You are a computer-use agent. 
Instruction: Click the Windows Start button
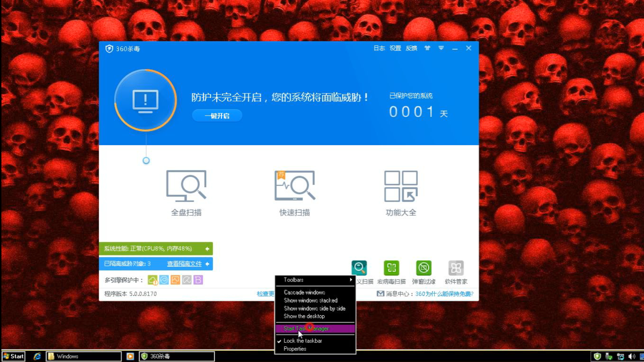click(13, 356)
